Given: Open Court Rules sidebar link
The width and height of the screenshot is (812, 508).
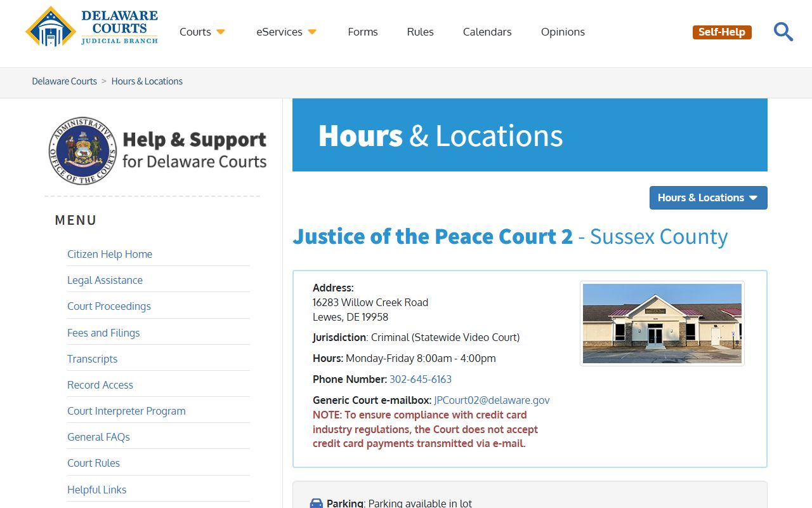Looking at the screenshot, I should [x=93, y=463].
